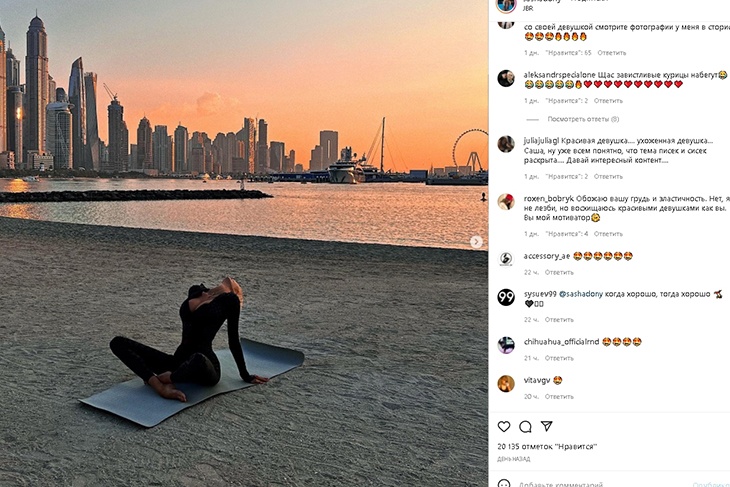The image size is (730, 487).
Task: Expand replies under aleksandrspecialone comment
Action: tap(583, 119)
